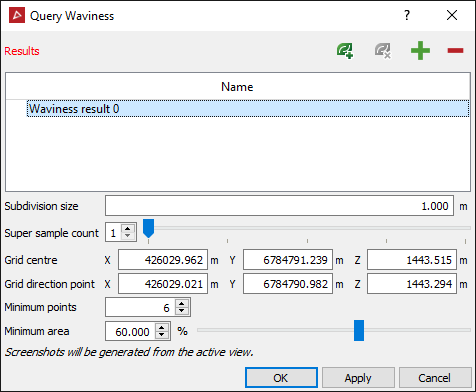Increase Minimum points with up arrow
Viewport: 476px width, 392px height.
tap(182, 304)
